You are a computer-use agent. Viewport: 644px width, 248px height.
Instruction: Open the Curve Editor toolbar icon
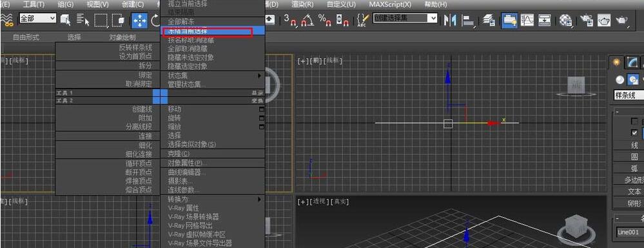527,20
